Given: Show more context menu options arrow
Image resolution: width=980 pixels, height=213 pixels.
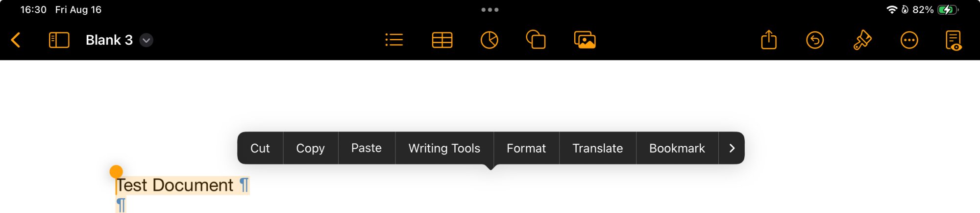Looking at the screenshot, I should [x=732, y=148].
